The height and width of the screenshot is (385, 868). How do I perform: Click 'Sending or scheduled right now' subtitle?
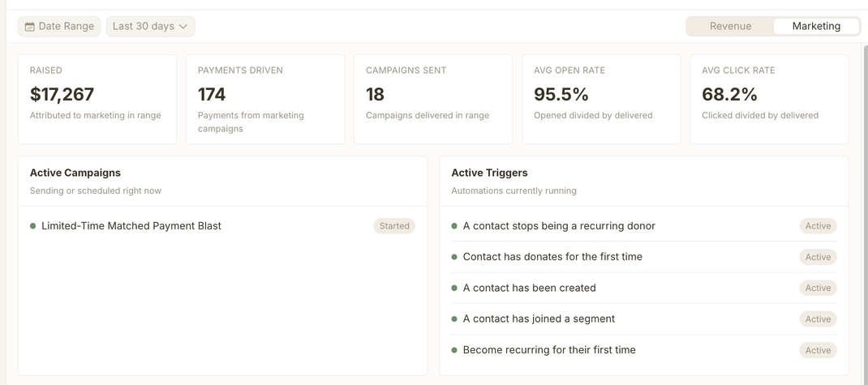pos(96,190)
